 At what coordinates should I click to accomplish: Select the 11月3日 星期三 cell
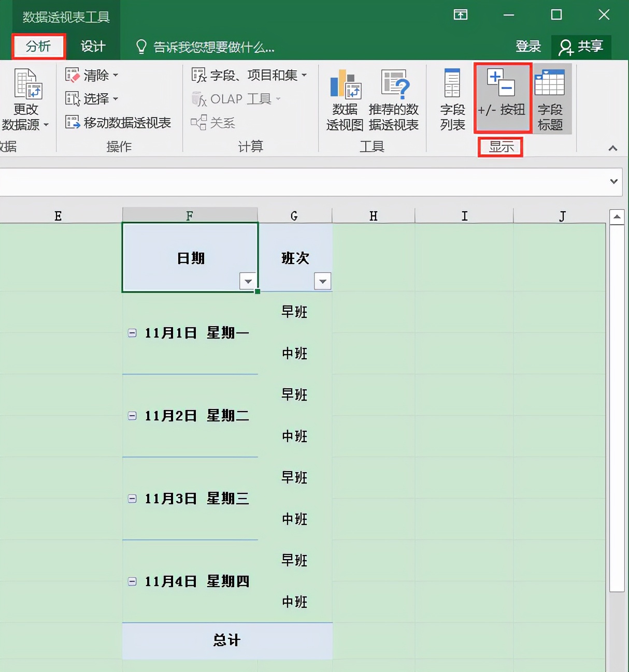click(190, 499)
